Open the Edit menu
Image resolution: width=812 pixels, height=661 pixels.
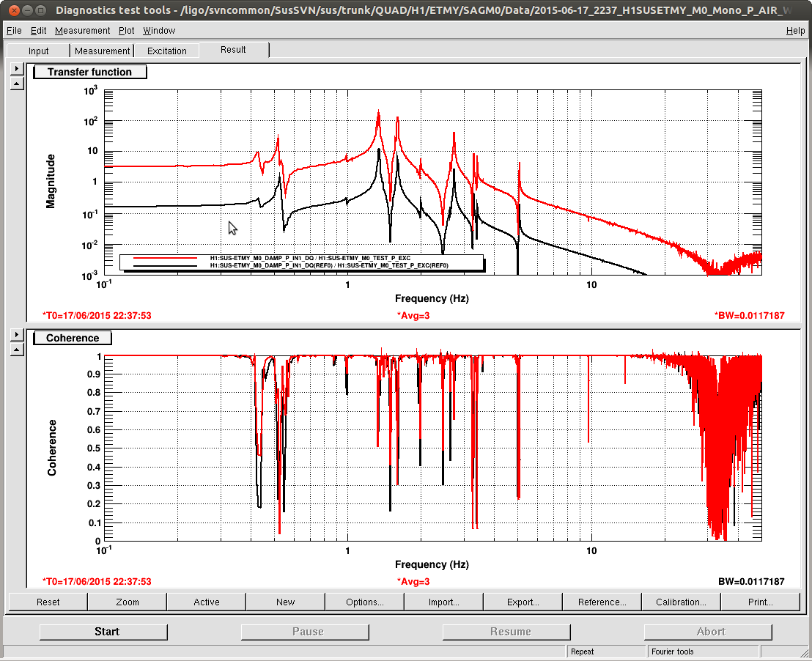click(38, 31)
